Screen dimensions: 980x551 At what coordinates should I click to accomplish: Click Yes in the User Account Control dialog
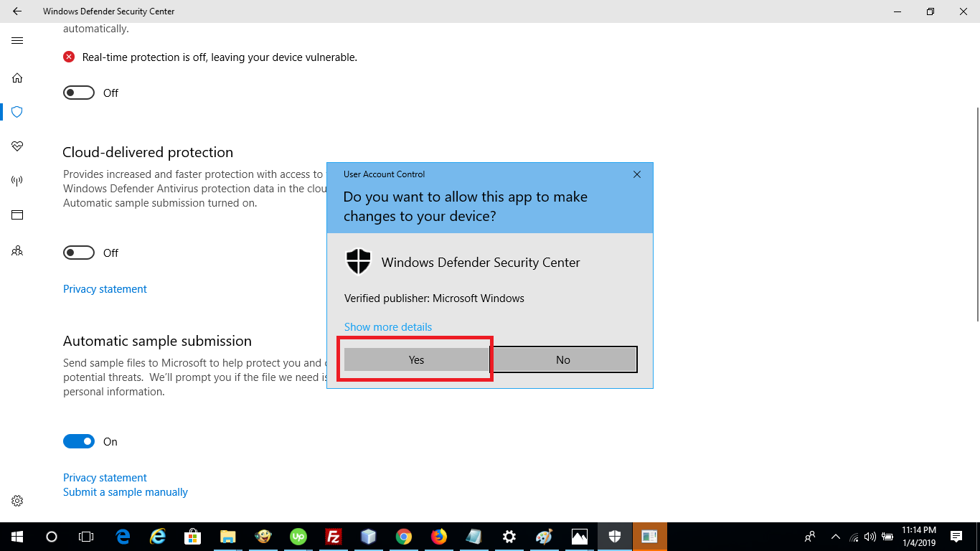click(x=415, y=359)
